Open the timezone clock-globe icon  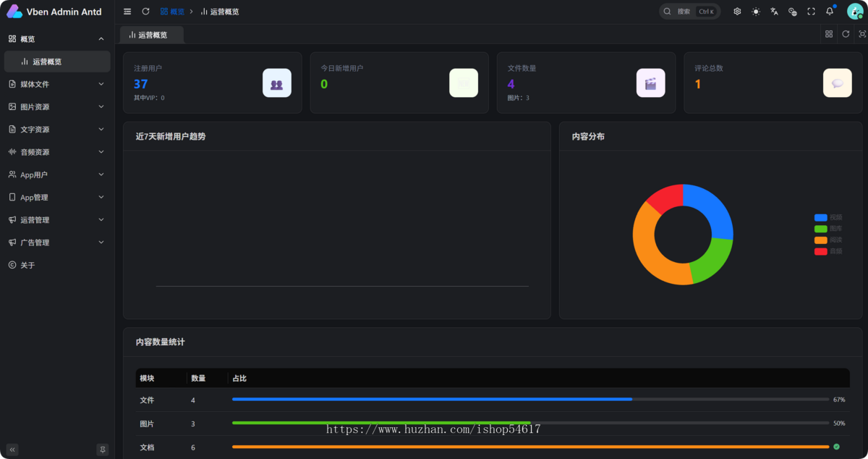pos(793,12)
